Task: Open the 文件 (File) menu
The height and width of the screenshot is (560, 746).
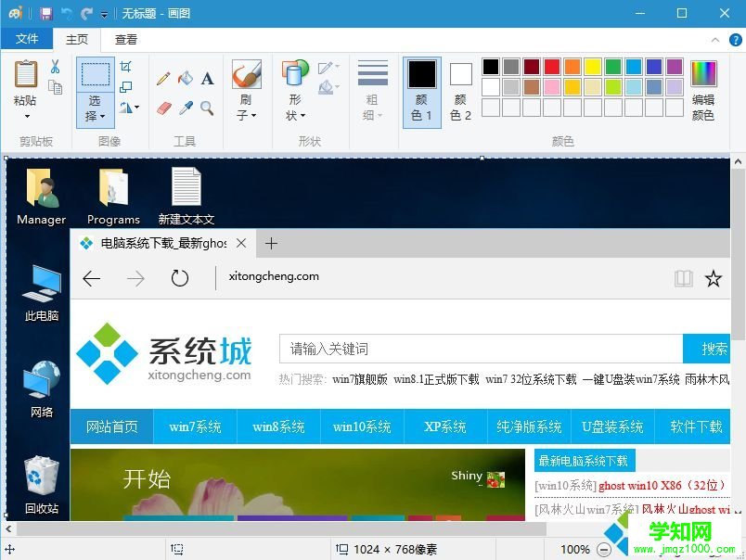Action: [28, 39]
